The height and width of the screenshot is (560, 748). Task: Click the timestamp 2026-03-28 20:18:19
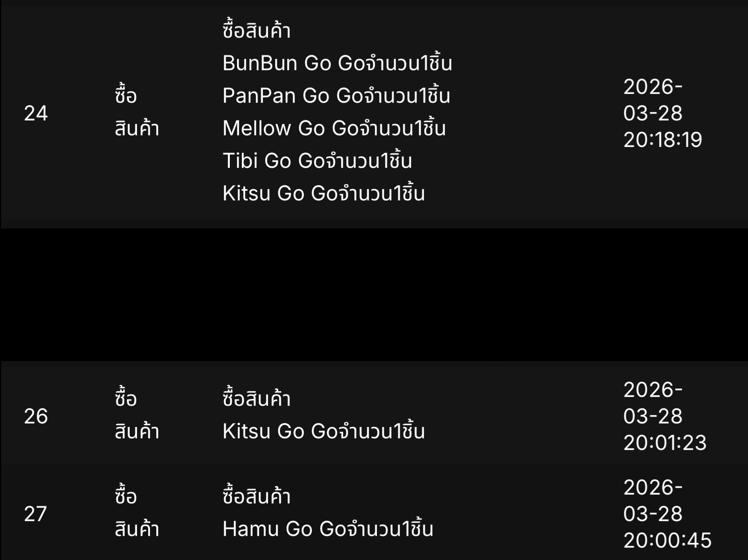click(x=663, y=113)
